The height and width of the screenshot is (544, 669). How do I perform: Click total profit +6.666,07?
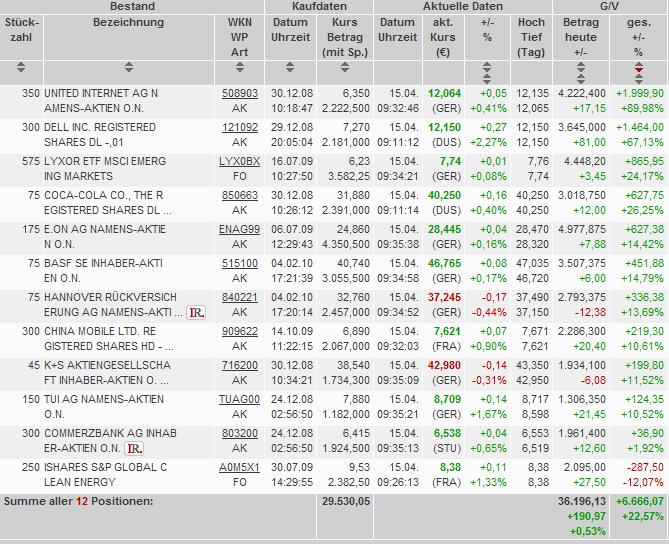[x=640, y=501]
